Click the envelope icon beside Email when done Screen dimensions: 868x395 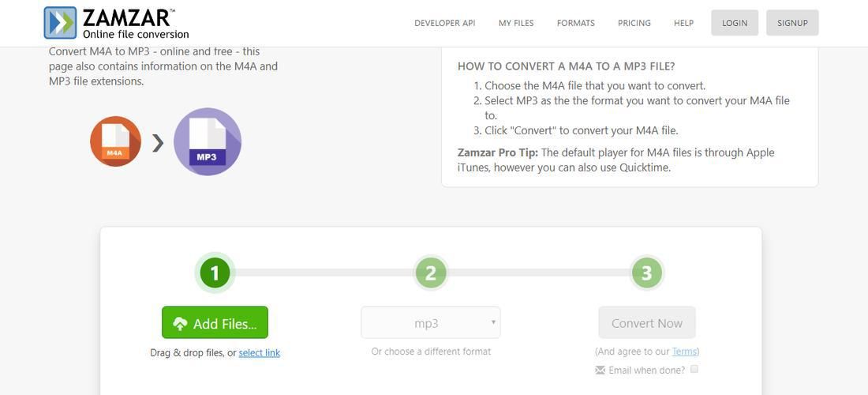click(x=600, y=370)
